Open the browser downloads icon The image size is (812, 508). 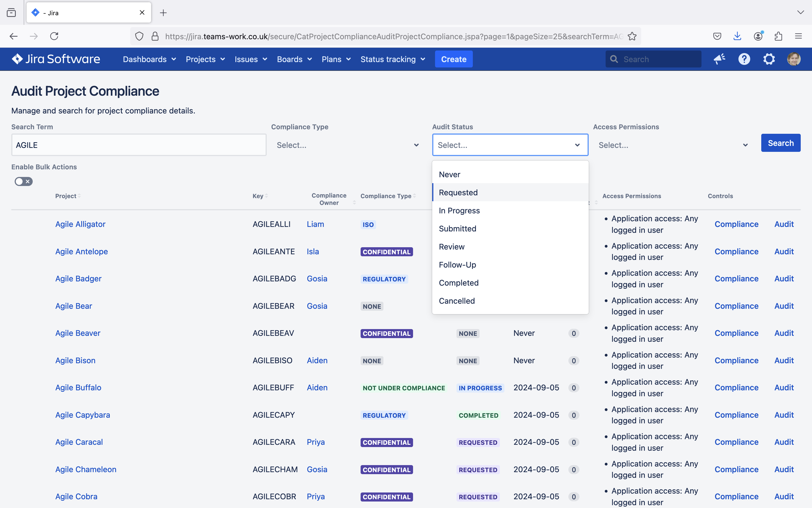point(737,36)
